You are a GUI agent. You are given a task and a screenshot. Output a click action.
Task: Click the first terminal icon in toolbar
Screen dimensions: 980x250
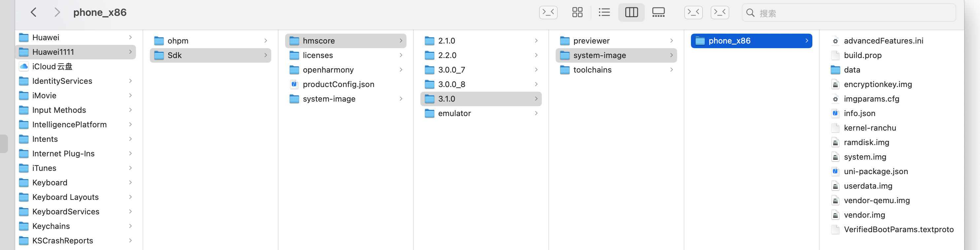click(x=548, y=13)
